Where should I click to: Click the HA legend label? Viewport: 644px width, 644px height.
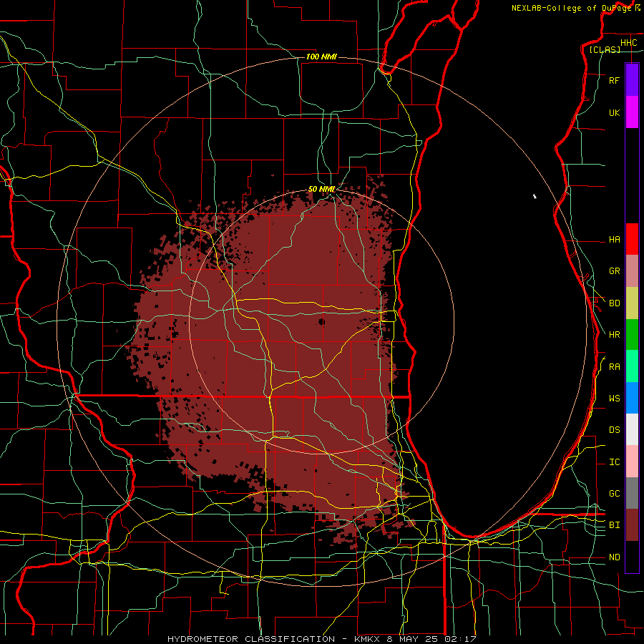(x=614, y=239)
